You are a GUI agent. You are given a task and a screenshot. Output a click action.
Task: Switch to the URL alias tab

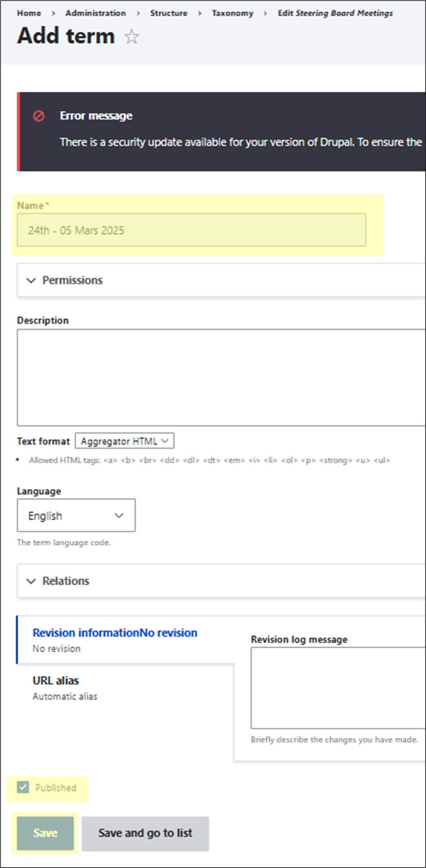pos(56,681)
